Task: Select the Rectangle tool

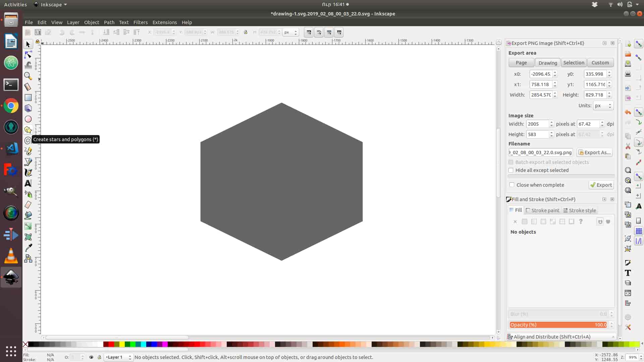Action: pyautogui.click(x=28, y=98)
